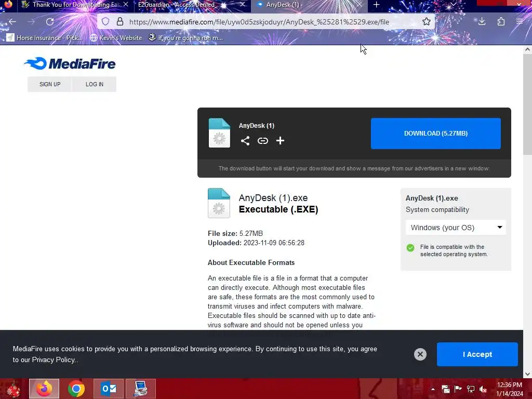Switch to Thank You for Downloading tab
Screen dimensions: 532x399
[x=71, y=5]
